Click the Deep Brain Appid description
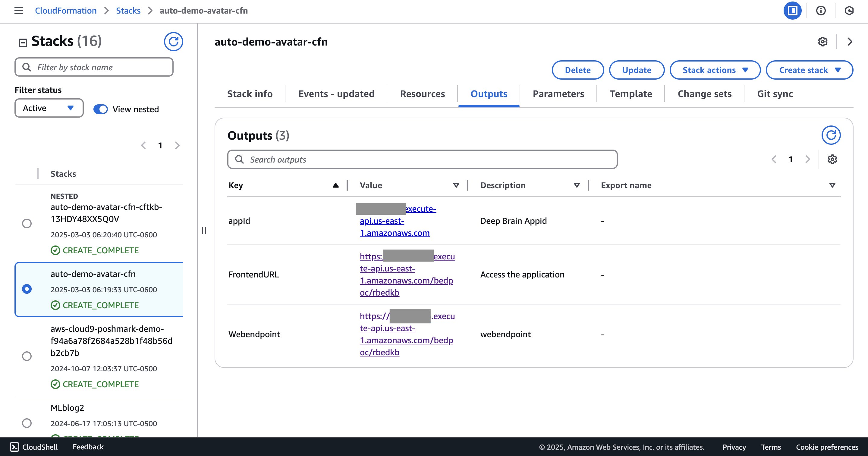 click(514, 221)
